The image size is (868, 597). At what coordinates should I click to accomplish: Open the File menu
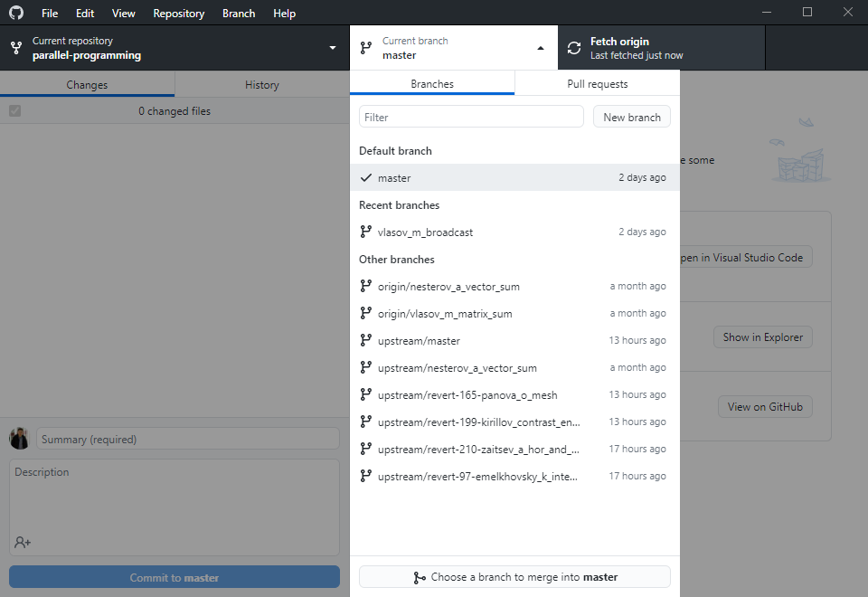click(49, 14)
